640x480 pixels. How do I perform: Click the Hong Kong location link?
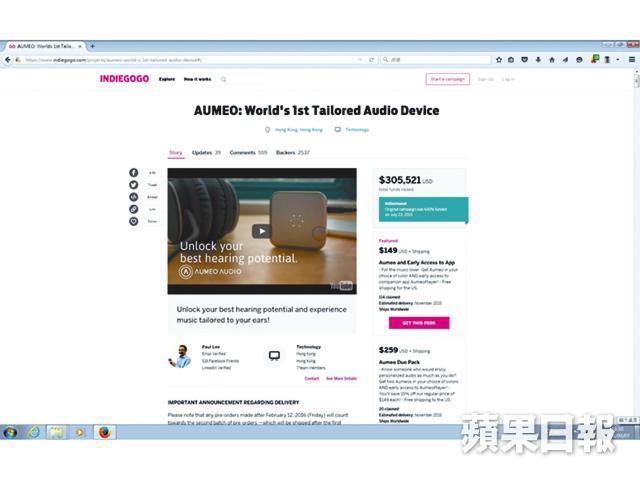coord(299,130)
